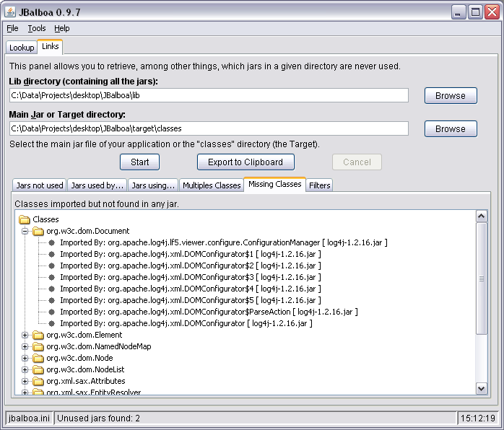Open the Jars using... tab
This screenshot has width=504, height=430.
point(153,185)
